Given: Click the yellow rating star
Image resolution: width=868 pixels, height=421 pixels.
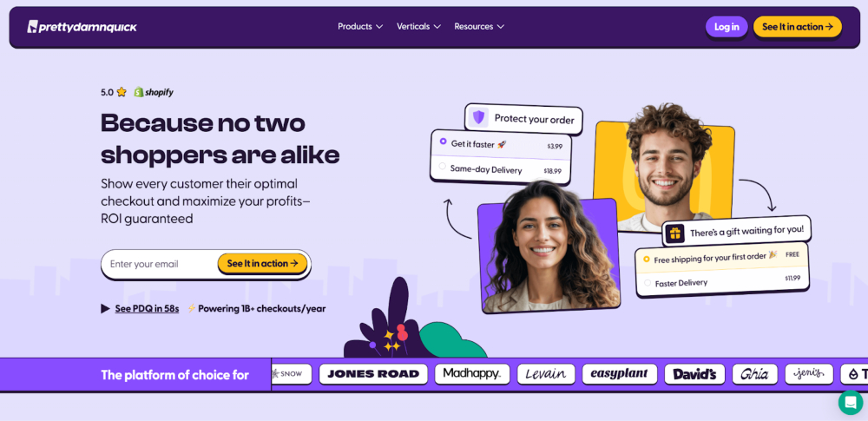Looking at the screenshot, I should (x=122, y=92).
